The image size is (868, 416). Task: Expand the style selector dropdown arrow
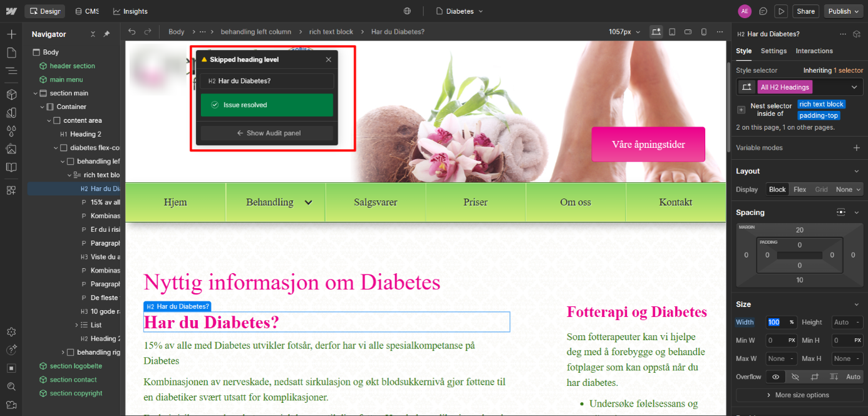pyautogui.click(x=854, y=87)
